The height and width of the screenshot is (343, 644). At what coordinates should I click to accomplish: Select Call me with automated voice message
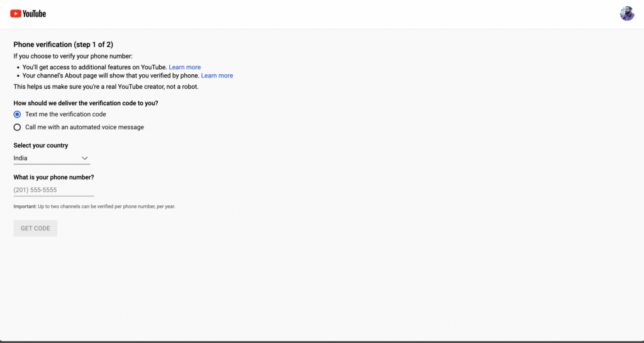pyautogui.click(x=17, y=127)
